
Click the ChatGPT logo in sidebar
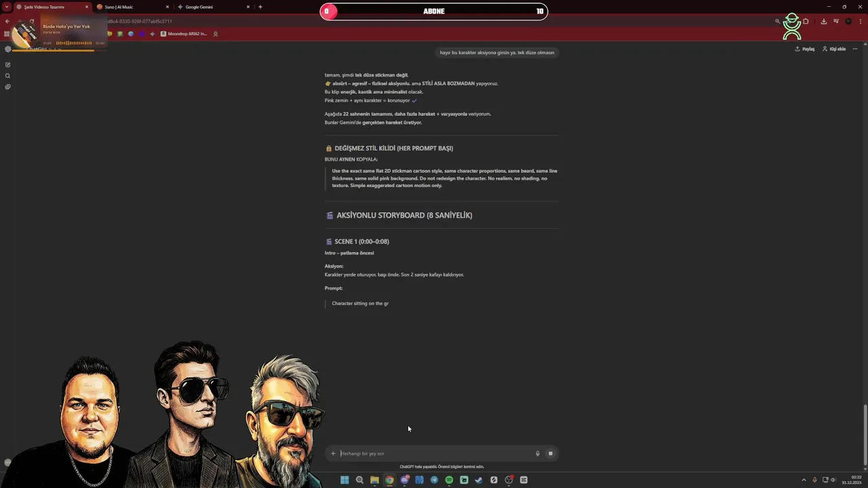pyautogui.click(x=7, y=49)
